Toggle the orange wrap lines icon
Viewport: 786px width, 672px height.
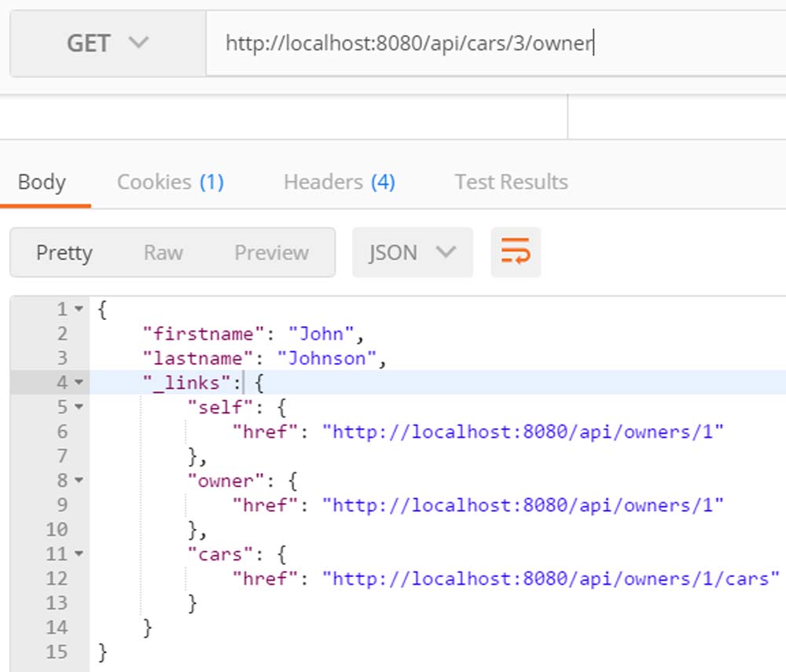(x=516, y=253)
